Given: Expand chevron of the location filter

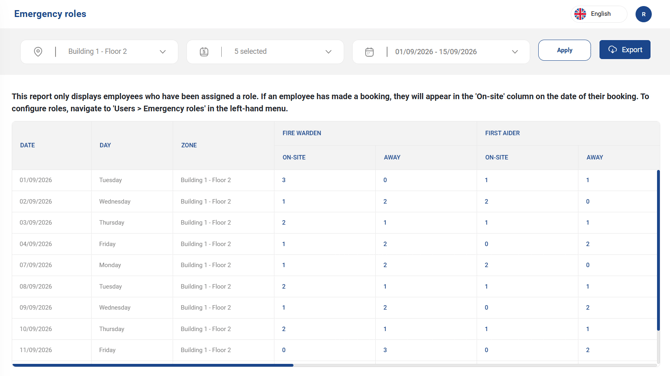Looking at the screenshot, I should coord(163,52).
